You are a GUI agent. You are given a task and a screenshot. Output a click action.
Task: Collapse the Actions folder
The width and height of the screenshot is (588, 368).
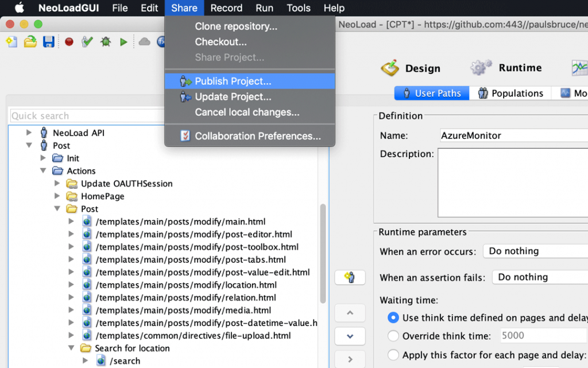coord(42,171)
